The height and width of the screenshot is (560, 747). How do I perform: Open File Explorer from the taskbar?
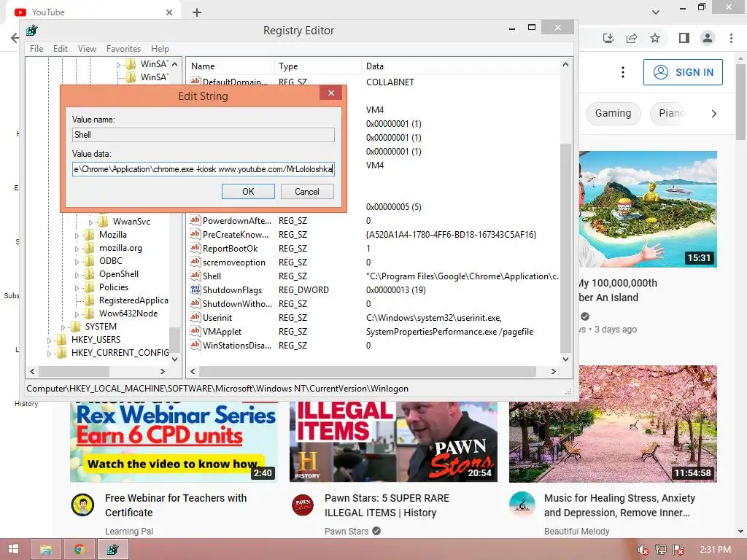(x=46, y=550)
